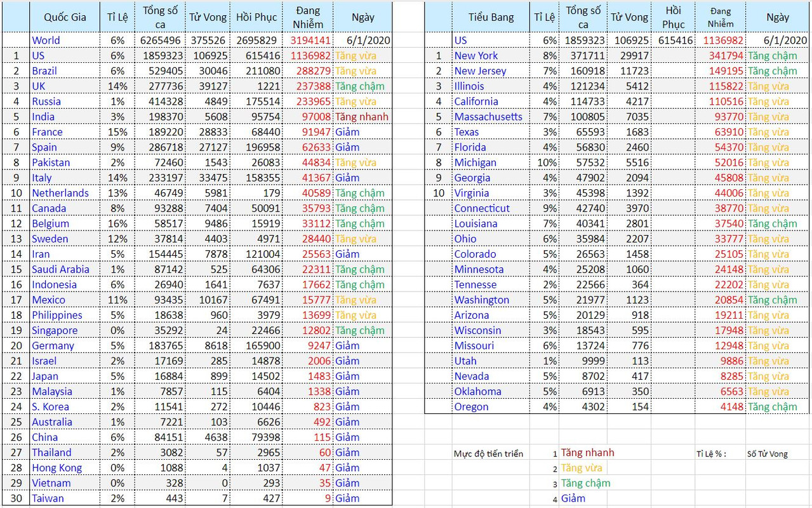Click New York active cases 341794
Screen dimensions: 812x508
tap(720, 55)
